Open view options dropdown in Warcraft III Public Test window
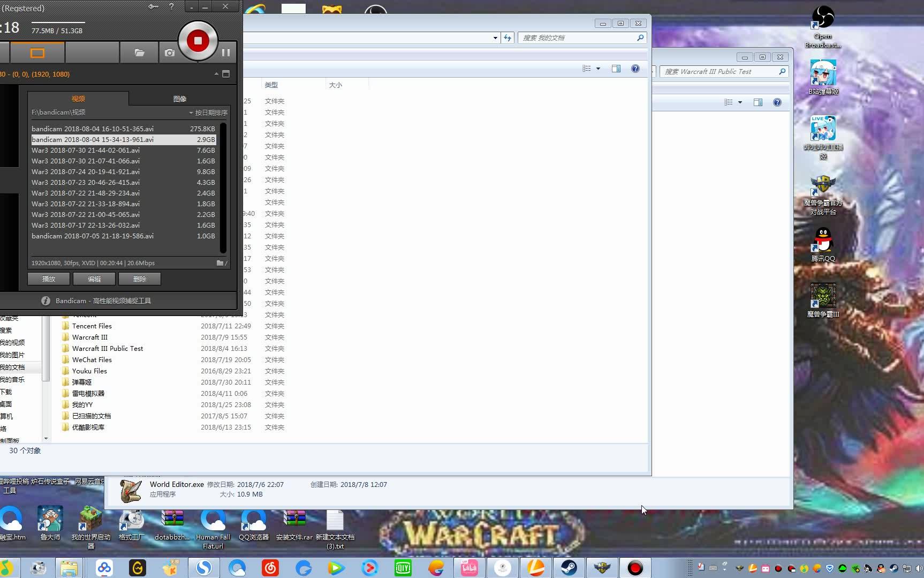Screen dimensions: 924x578 pyautogui.click(x=740, y=102)
